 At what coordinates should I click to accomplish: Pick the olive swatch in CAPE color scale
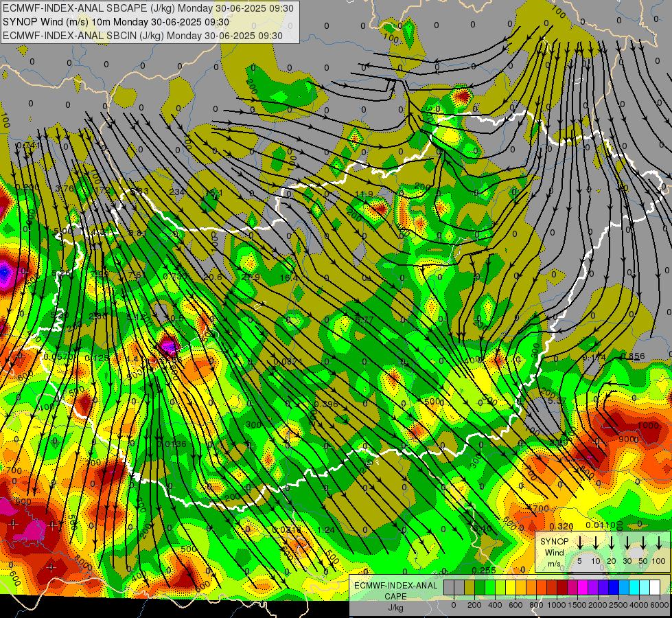point(470,587)
